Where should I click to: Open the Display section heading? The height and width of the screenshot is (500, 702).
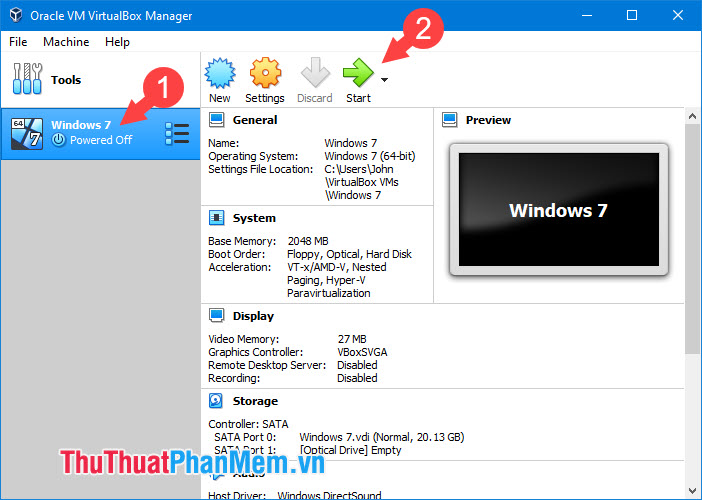[x=253, y=316]
